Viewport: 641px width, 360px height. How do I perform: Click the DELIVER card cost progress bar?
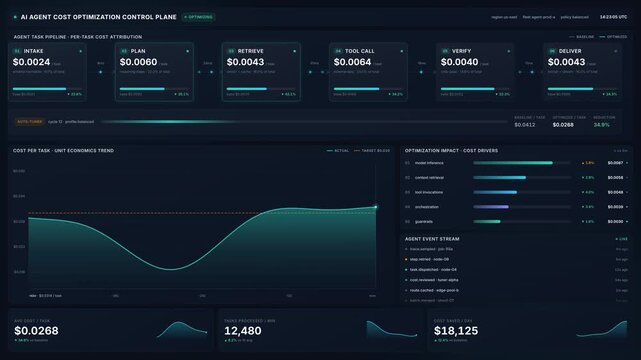[582, 89]
